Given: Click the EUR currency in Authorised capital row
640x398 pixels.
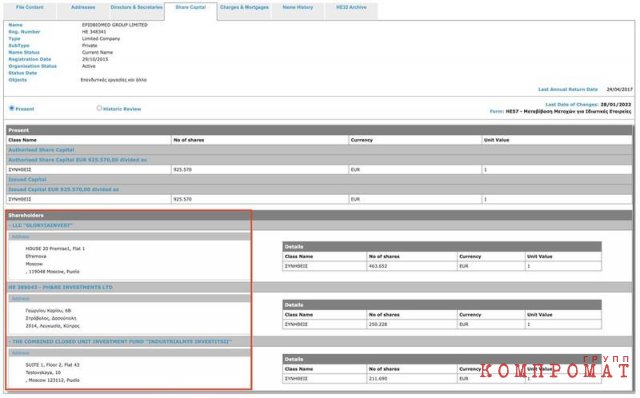Looking at the screenshot, I should coord(355,170).
